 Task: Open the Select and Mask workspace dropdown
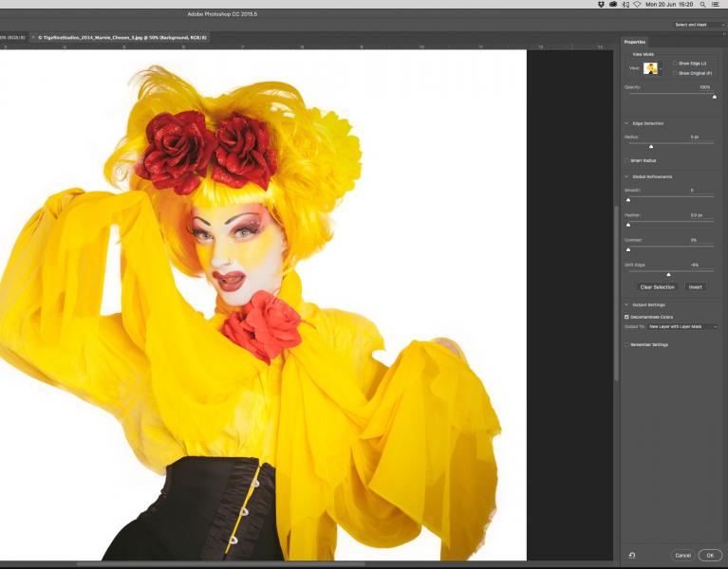tap(694, 25)
